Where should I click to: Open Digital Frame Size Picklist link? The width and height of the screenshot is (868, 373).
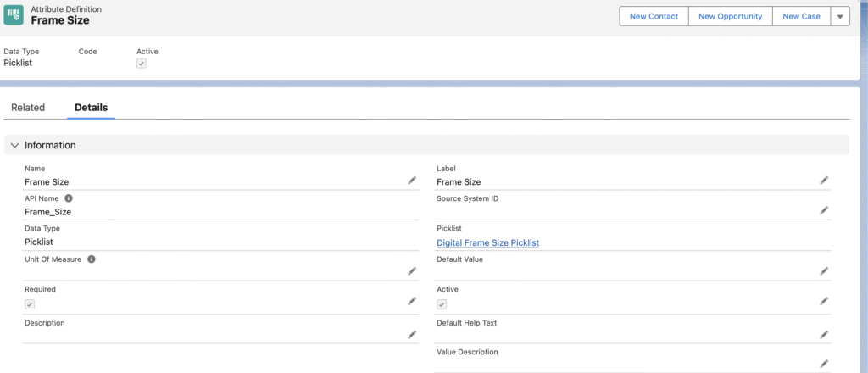[487, 242]
